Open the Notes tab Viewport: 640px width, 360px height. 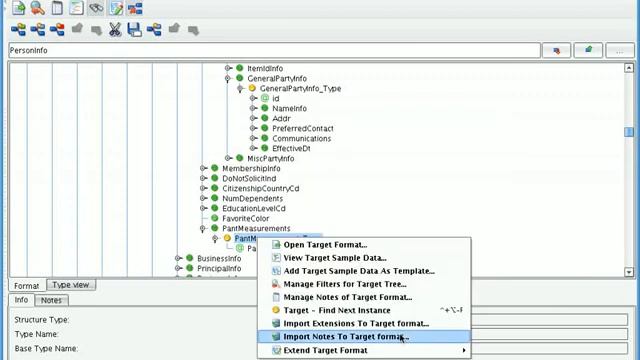point(51,300)
